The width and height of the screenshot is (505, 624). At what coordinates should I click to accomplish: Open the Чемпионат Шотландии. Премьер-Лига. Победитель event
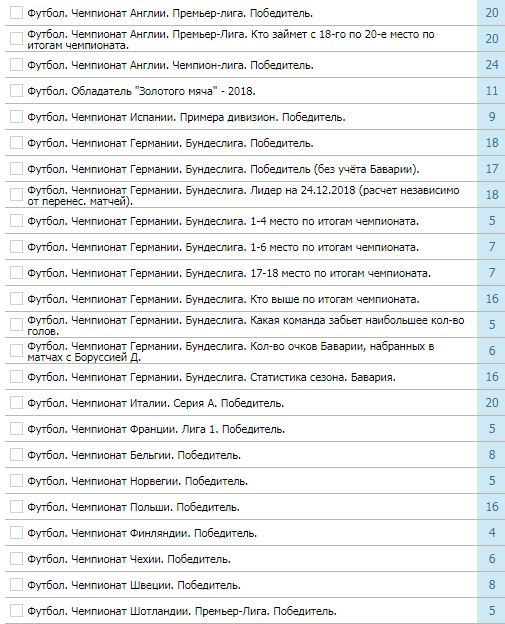(x=182, y=611)
